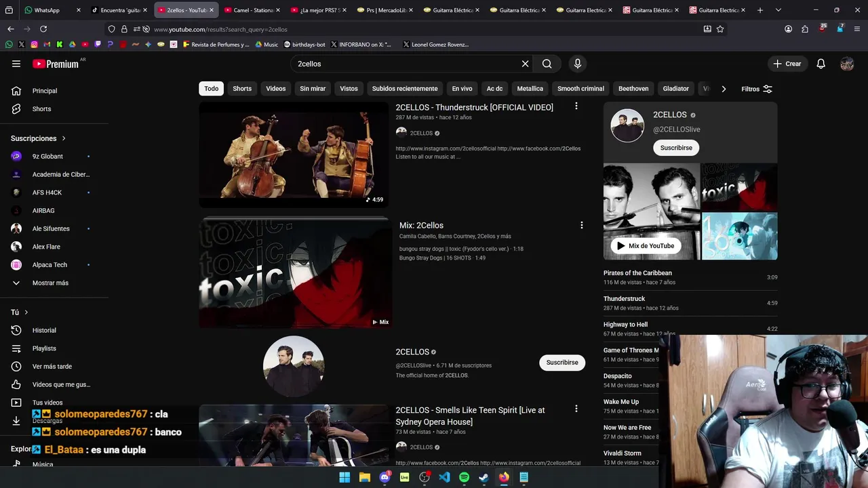
Task: Click the Crear button
Action: point(787,64)
